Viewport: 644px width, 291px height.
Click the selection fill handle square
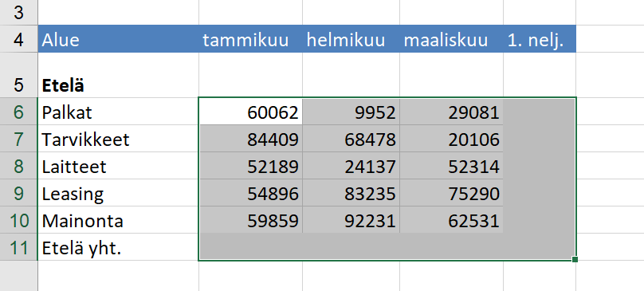575,259
